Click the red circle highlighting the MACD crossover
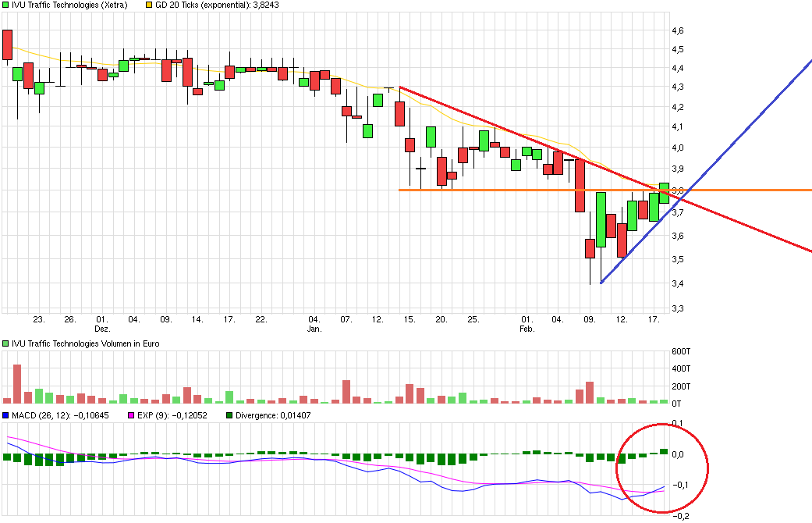 pyautogui.click(x=662, y=467)
